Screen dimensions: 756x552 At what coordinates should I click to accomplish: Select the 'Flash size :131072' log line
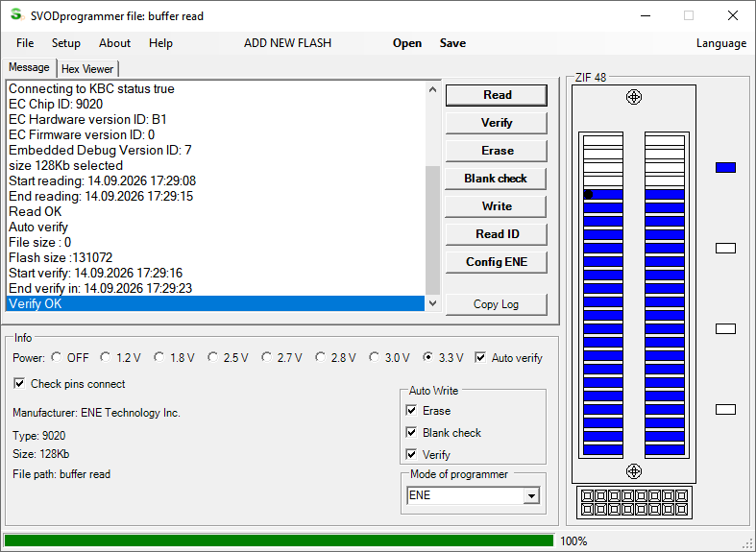pyautogui.click(x=215, y=257)
